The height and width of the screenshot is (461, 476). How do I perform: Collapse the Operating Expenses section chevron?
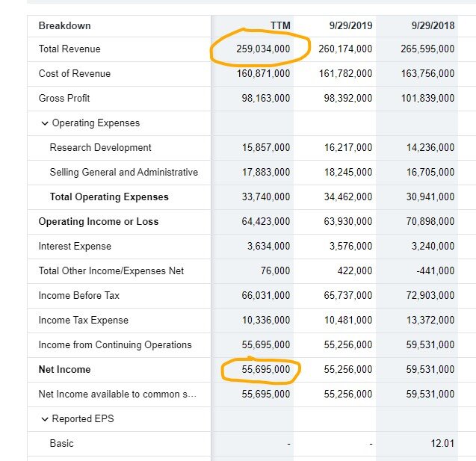coord(45,123)
